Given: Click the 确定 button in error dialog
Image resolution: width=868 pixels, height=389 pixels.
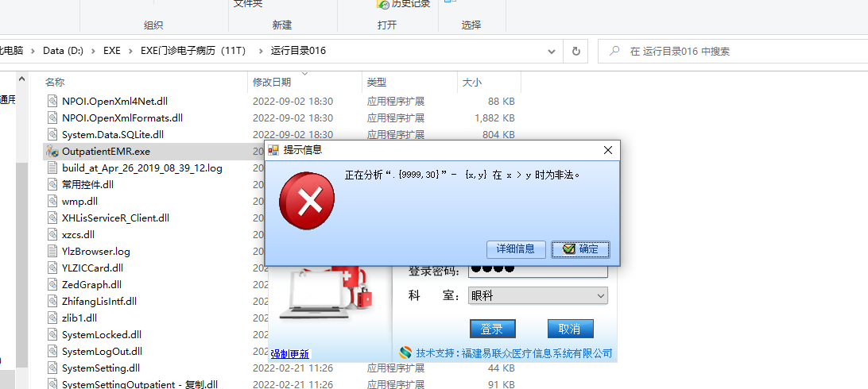Looking at the screenshot, I should click(x=581, y=249).
